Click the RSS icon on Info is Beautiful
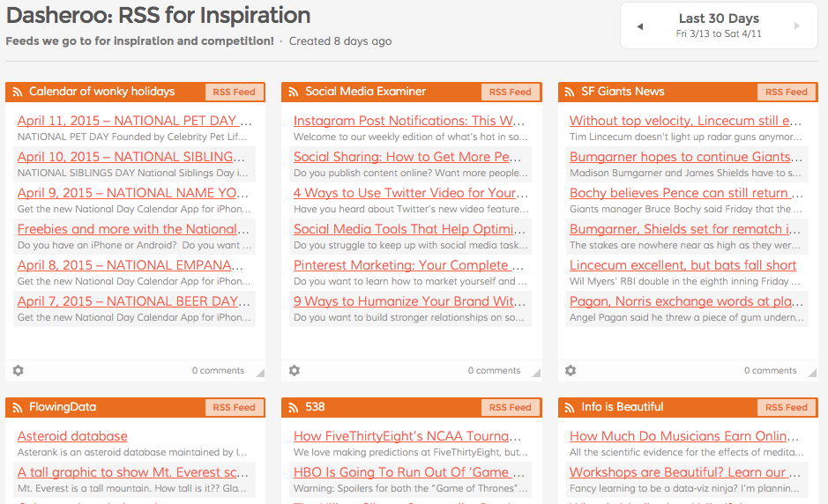Image resolution: width=828 pixels, height=504 pixels. [570, 407]
